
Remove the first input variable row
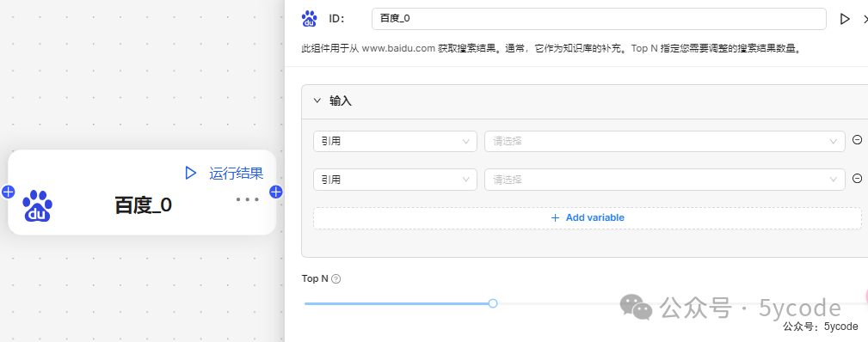click(857, 140)
